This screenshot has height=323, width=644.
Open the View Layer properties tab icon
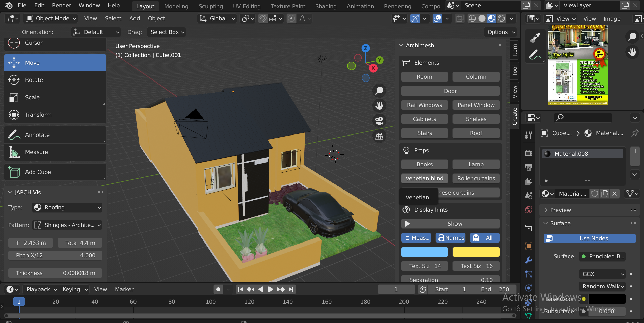click(529, 181)
